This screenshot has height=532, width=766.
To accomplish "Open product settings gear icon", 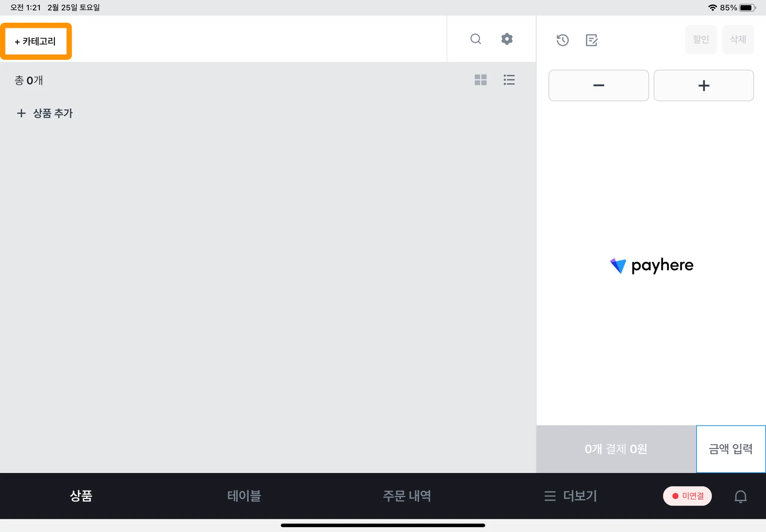I will [x=507, y=39].
